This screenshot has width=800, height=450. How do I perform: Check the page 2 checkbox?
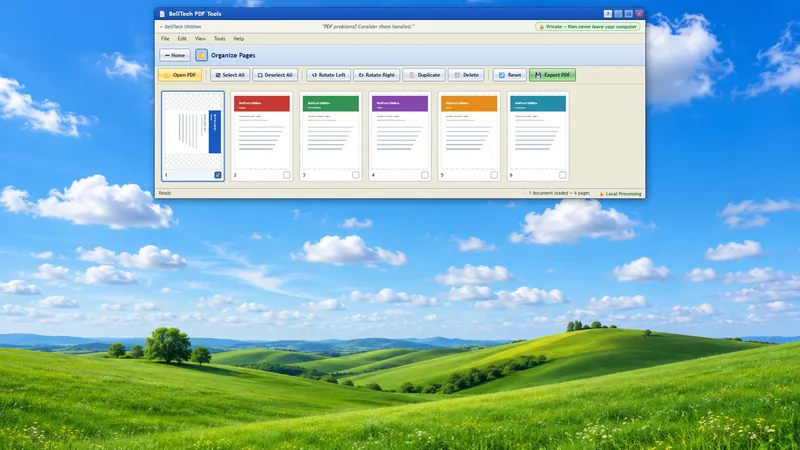[x=286, y=175]
